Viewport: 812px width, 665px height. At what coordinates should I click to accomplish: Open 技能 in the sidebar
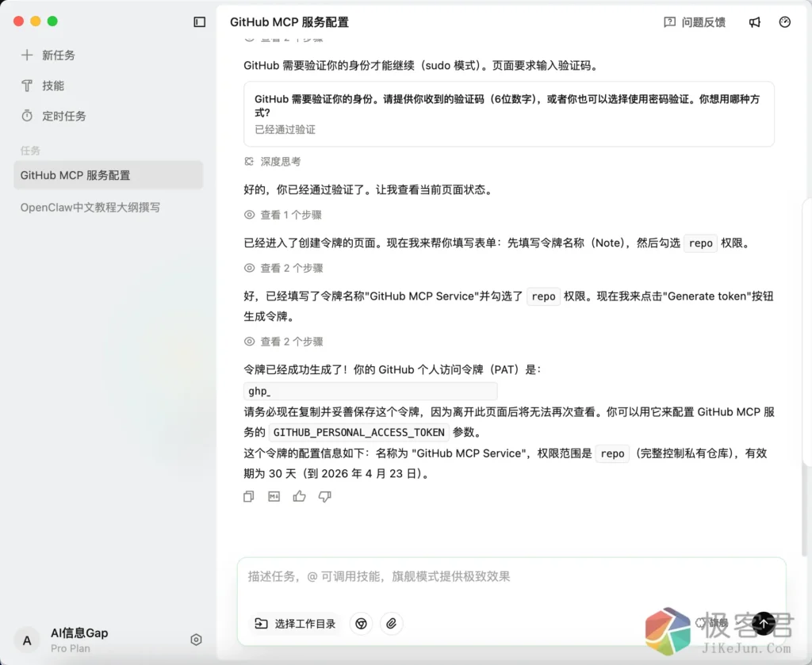(x=53, y=86)
